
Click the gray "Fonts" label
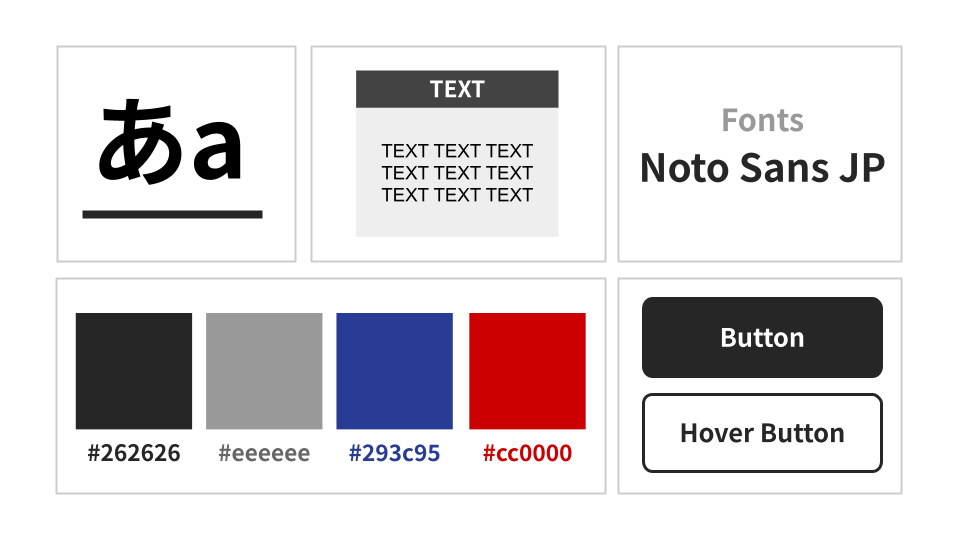click(x=762, y=120)
